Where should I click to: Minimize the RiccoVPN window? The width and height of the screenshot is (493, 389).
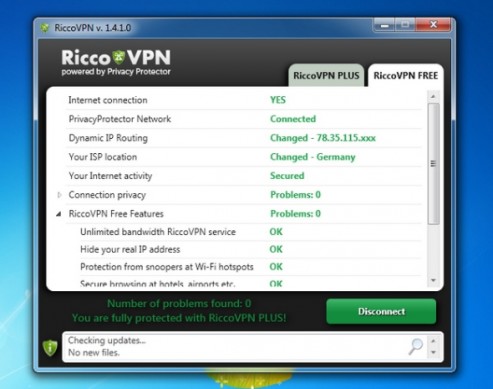tap(384, 25)
